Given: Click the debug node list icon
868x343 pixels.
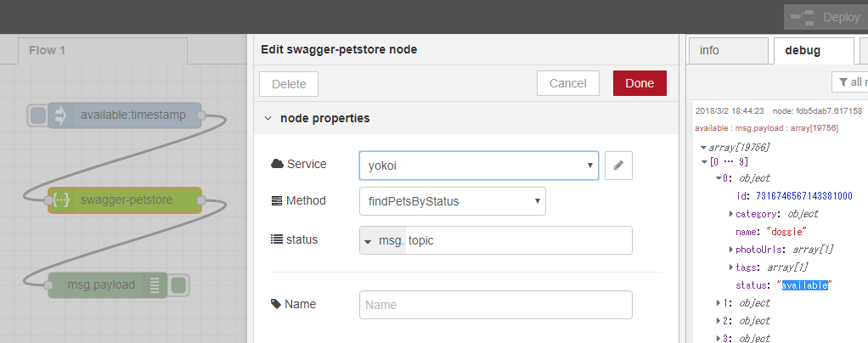Looking at the screenshot, I should point(155,285).
